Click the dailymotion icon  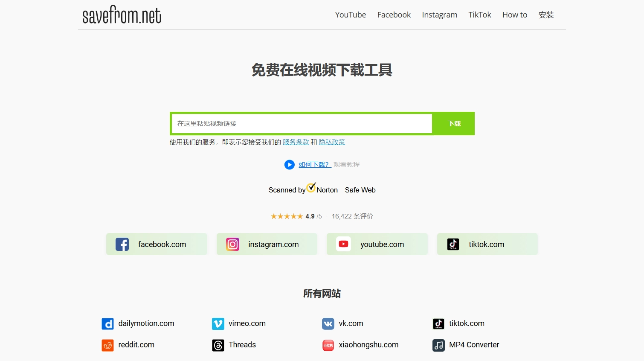point(108,324)
